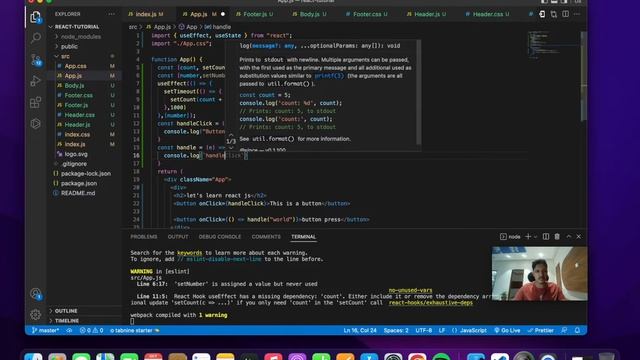Open Run and Debug view
The image size is (640, 360).
36,81
